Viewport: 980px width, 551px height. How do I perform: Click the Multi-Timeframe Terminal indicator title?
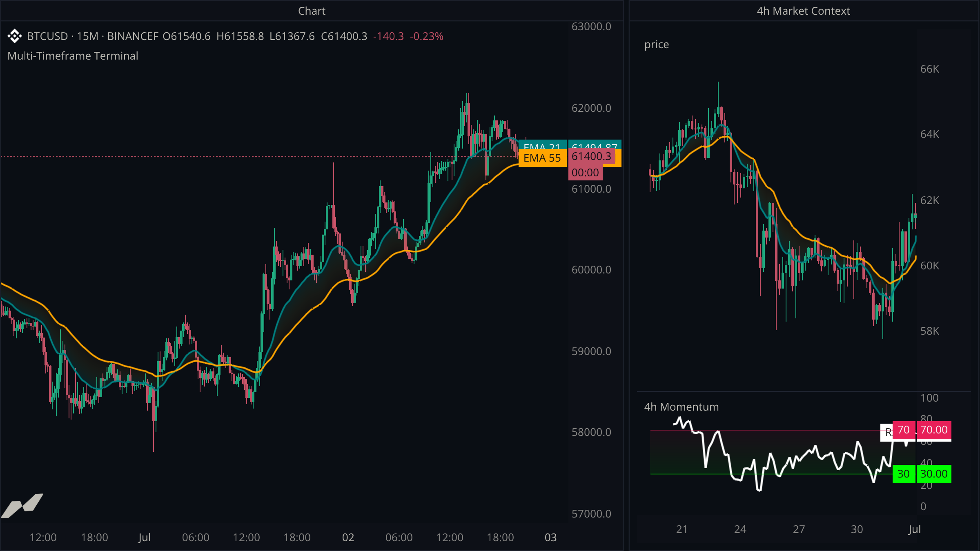click(x=73, y=56)
